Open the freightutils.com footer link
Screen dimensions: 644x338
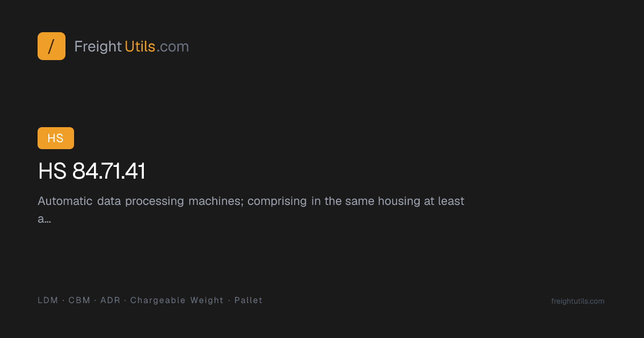[x=577, y=302]
